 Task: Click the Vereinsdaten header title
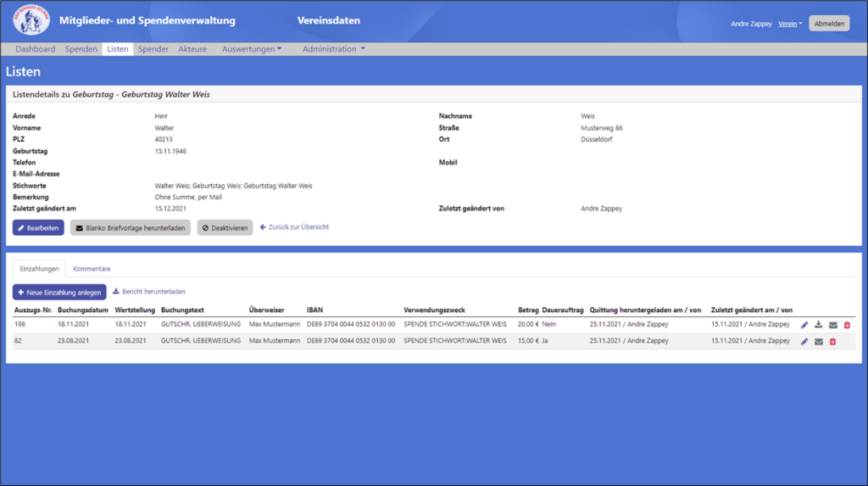(329, 20)
